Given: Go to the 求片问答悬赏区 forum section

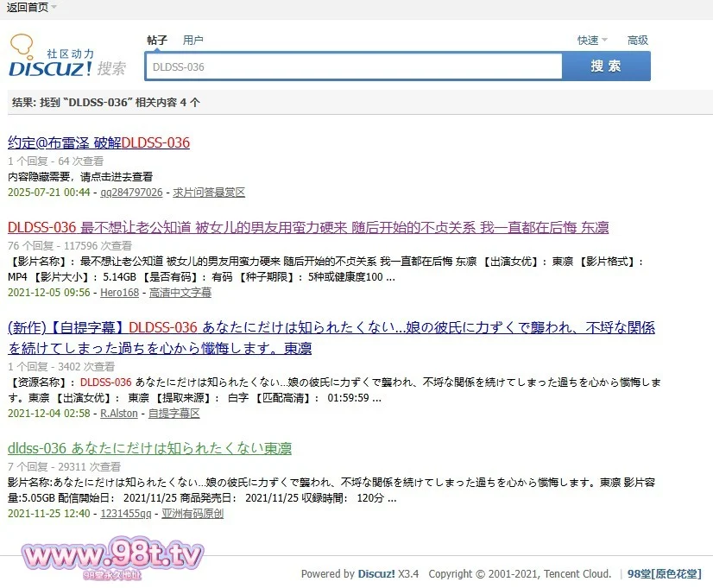Looking at the screenshot, I should click(x=209, y=192).
